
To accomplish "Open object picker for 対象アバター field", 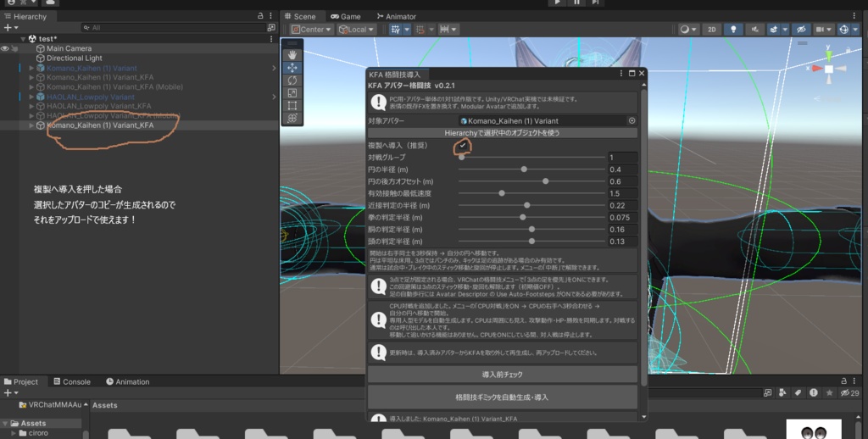I will coord(632,120).
